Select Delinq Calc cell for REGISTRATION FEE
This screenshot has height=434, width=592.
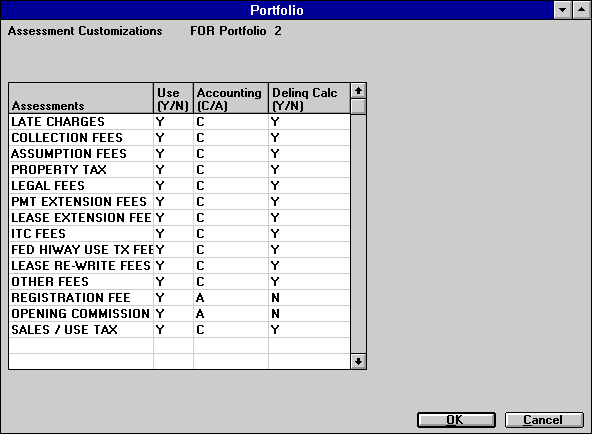coord(309,298)
